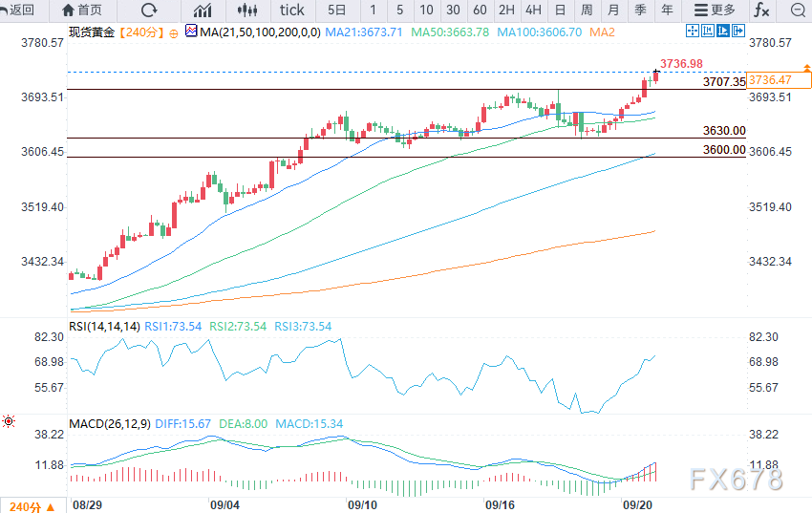Go to 首页 home page
The image size is (812, 513).
(81, 10)
